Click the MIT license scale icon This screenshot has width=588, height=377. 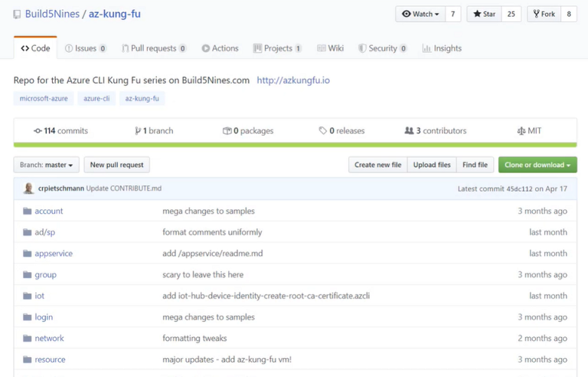(x=521, y=131)
